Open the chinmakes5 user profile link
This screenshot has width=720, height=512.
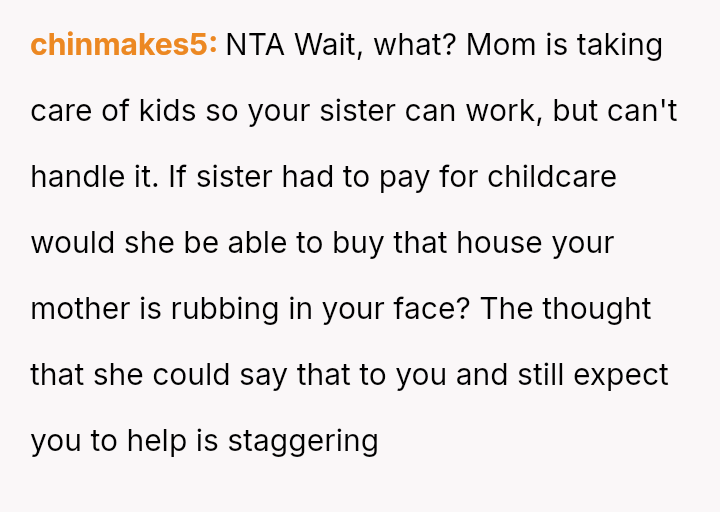[x=124, y=45]
